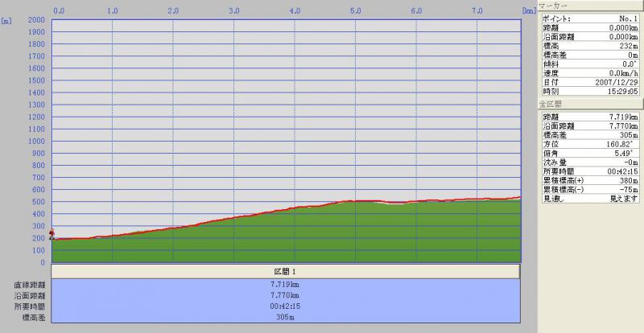
Task: Click the 速度 0.0km/h row in marker panel
Action: (590, 73)
